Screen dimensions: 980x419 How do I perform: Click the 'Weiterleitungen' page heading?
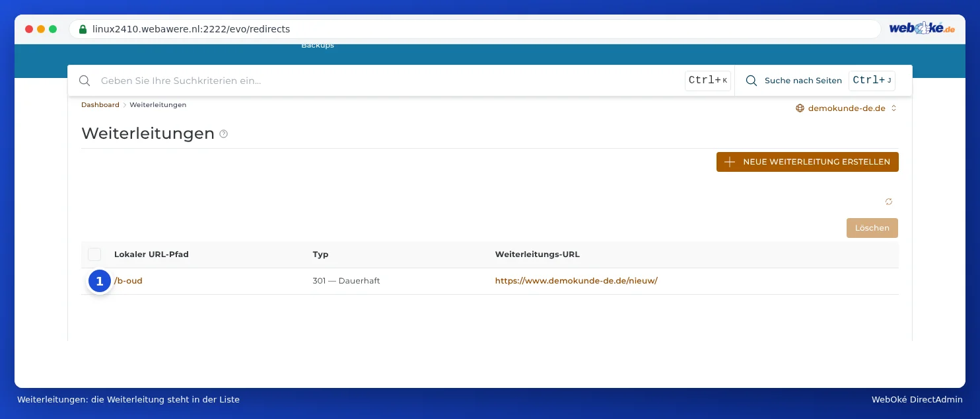148,133
